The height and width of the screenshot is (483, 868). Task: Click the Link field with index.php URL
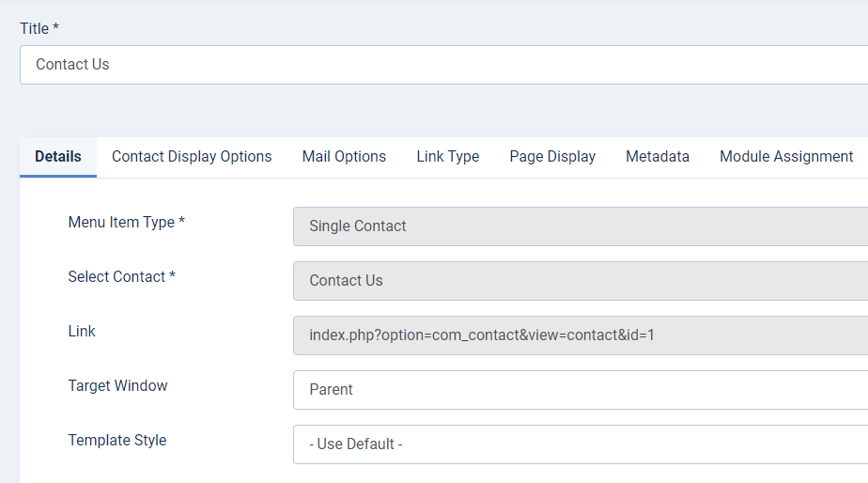(x=580, y=335)
